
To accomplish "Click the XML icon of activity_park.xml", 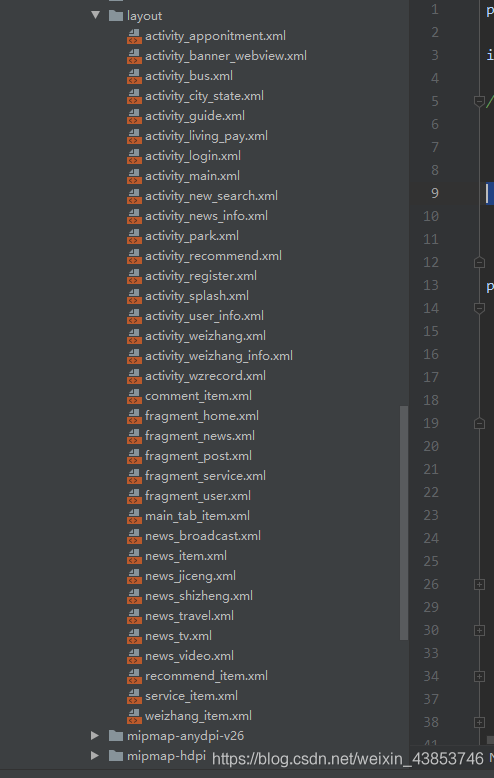I will [134, 236].
